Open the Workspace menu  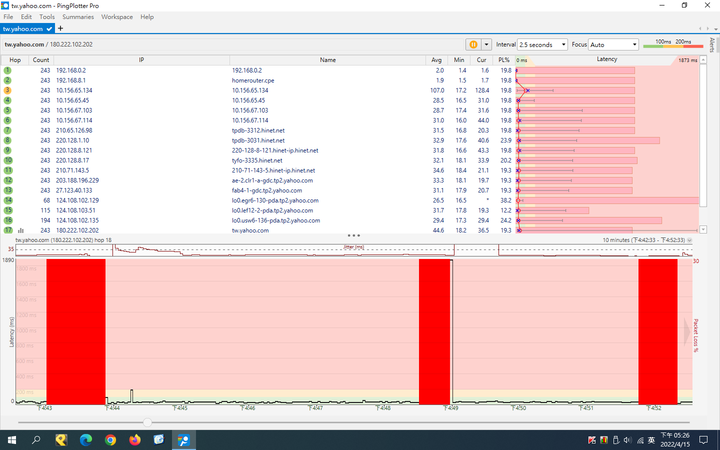tap(117, 17)
